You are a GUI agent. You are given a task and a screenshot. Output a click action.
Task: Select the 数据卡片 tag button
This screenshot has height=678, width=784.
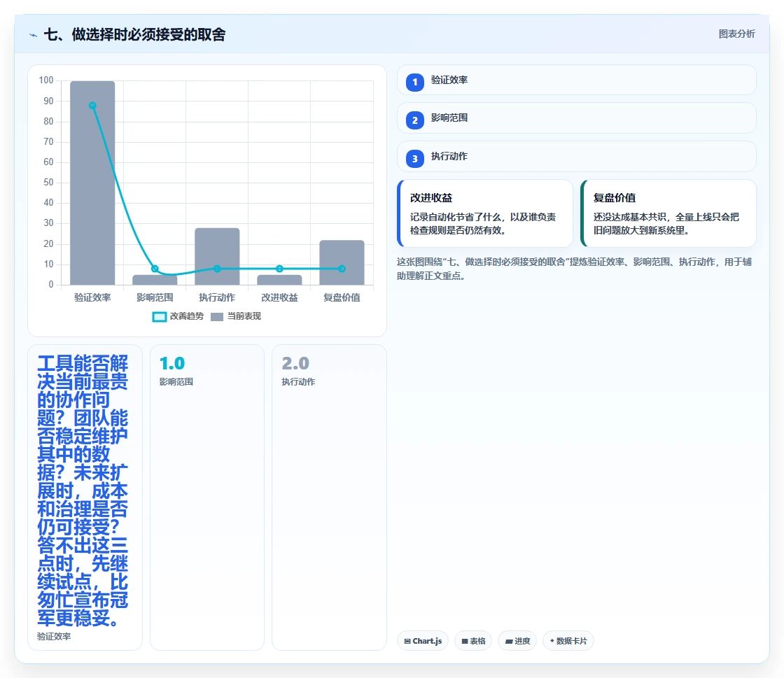click(568, 641)
